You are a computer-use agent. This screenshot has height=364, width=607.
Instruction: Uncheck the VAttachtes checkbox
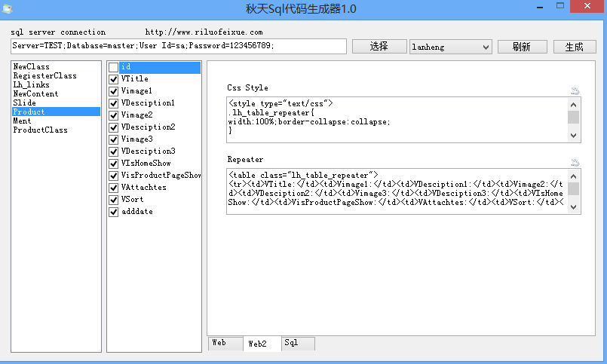[113, 188]
